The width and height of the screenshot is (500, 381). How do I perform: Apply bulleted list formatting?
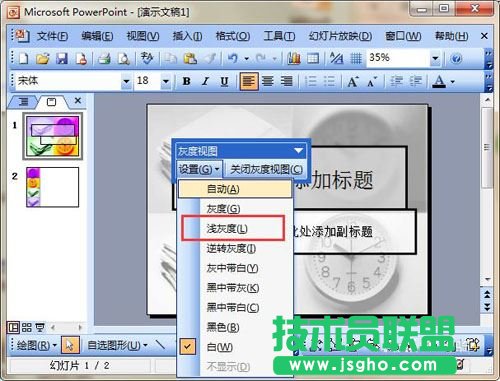[329, 81]
